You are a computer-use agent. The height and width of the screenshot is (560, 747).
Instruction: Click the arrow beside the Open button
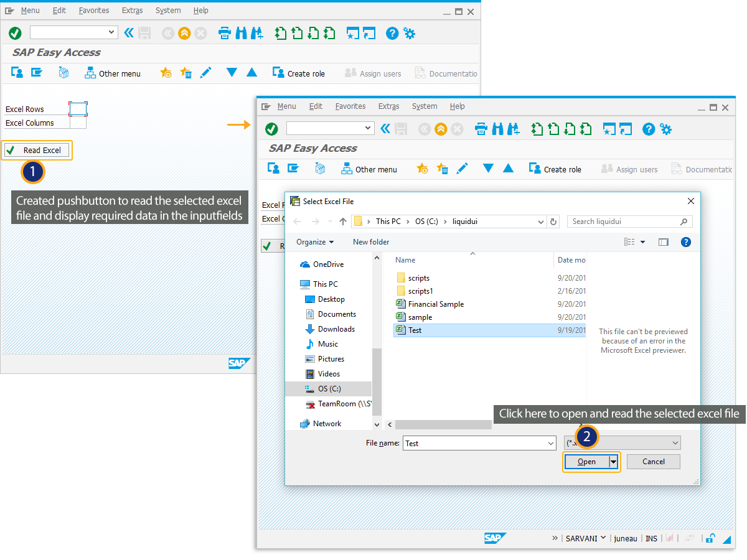(614, 462)
